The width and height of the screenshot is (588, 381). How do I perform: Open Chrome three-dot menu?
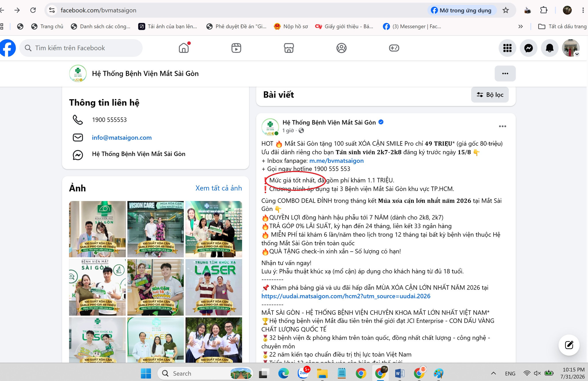click(x=583, y=10)
